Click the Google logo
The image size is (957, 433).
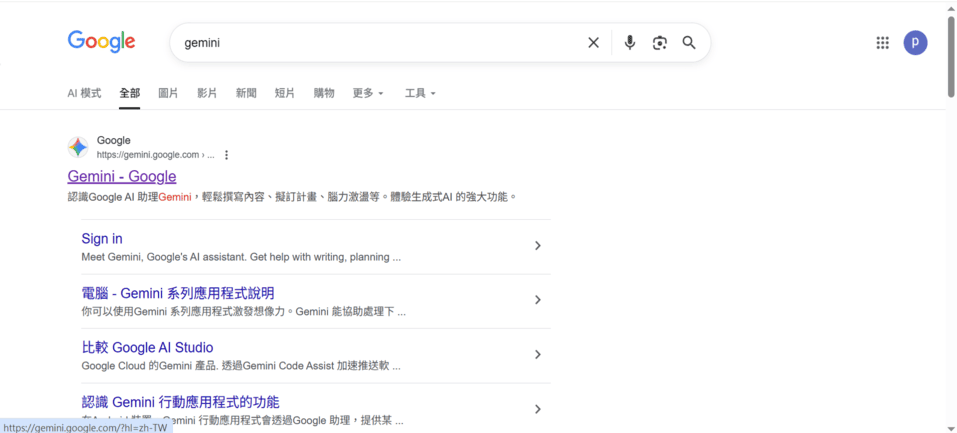coord(101,42)
